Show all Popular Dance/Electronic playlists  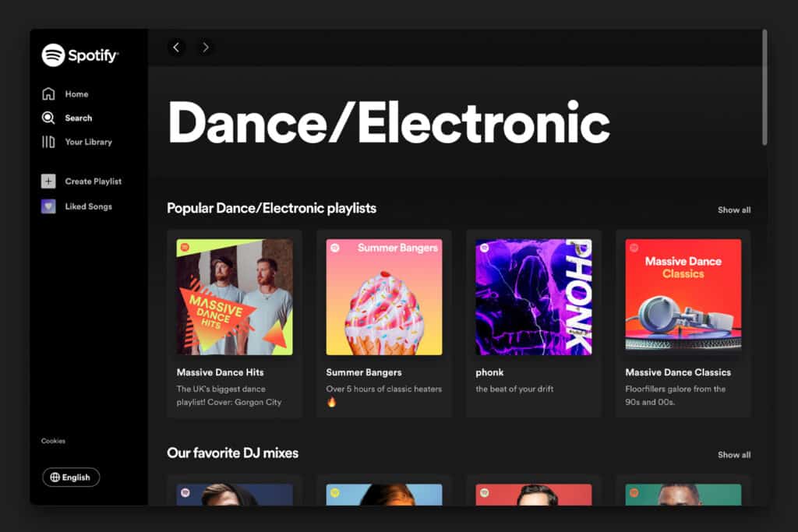click(x=734, y=210)
